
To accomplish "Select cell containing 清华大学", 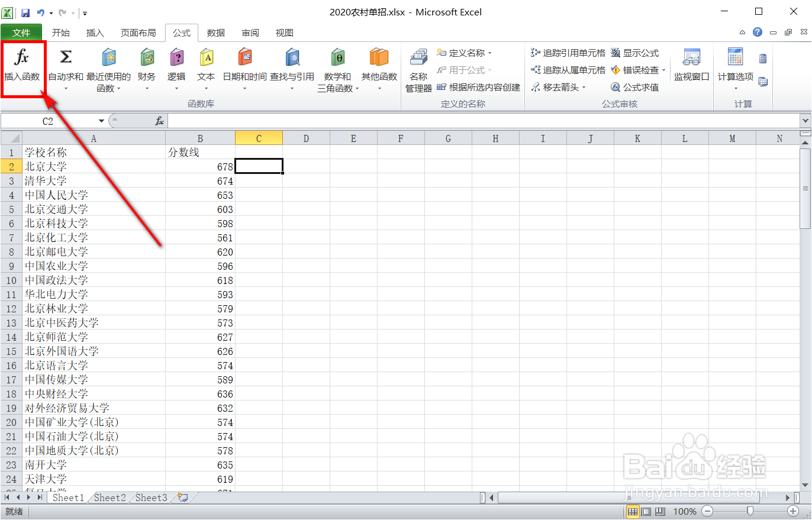I will (x=94, y=181).
